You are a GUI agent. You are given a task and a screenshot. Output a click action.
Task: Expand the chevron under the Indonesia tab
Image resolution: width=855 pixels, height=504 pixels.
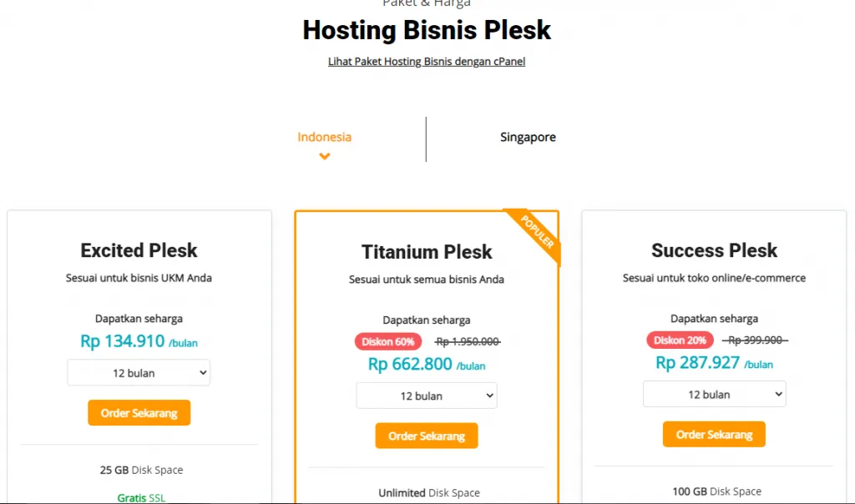[x=324, y=156]
